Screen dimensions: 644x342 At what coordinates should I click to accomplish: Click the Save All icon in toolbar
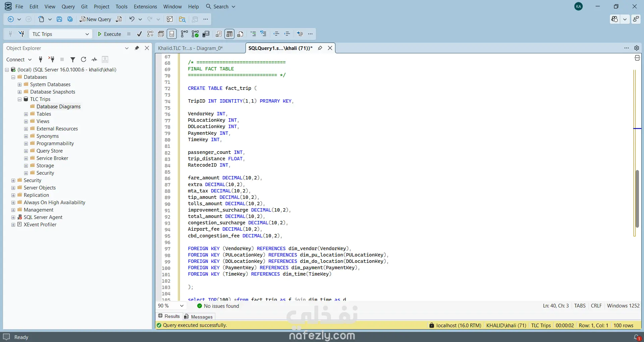(x=70, y=19)
